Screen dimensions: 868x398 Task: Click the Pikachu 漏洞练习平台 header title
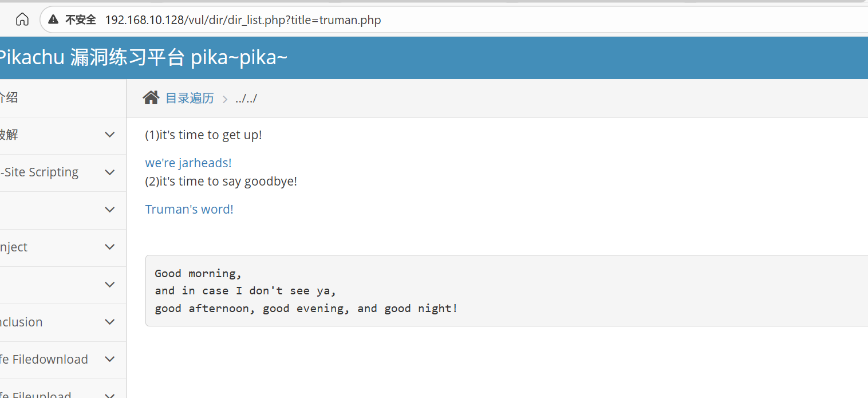click(143, 57)
